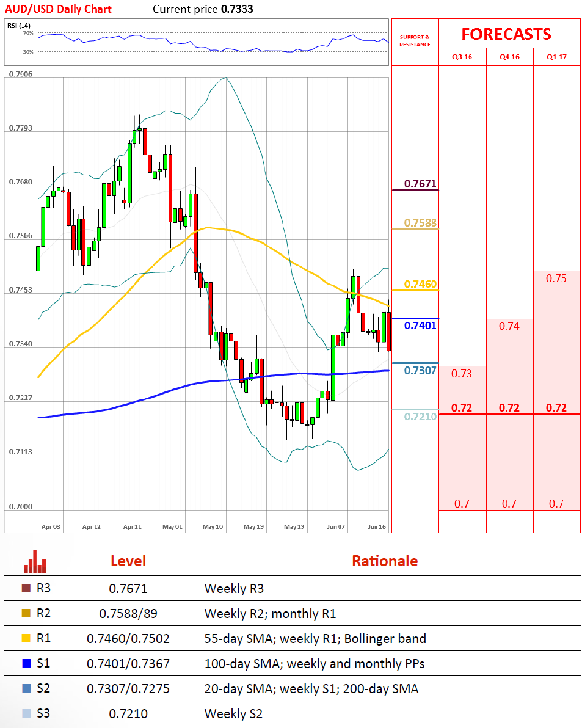Viewport: 582px width, 728px height.
Task: Select the S3 light blue swatch
Action: [26, 713]
